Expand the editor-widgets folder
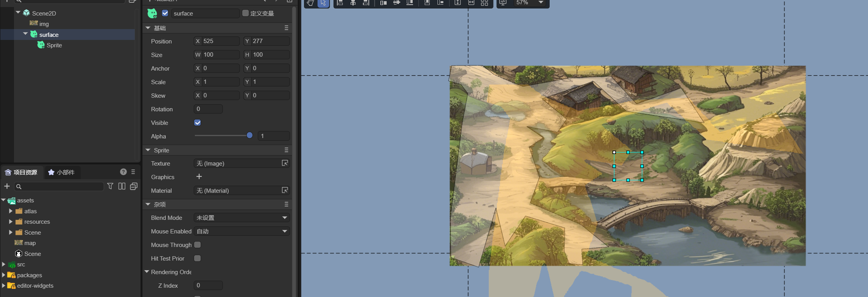 (3, 286)
